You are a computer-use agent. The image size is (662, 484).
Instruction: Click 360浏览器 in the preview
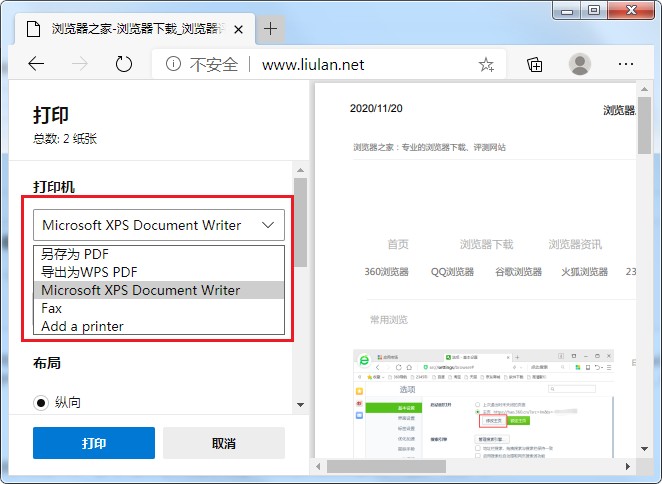(x=387, y=272)
